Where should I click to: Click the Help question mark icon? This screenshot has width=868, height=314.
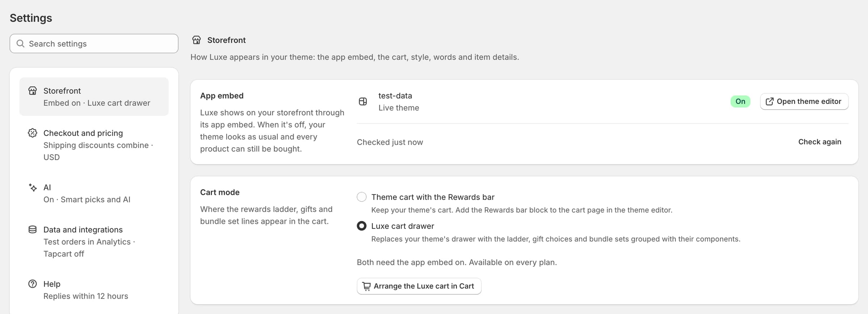[x=33, y=284]
